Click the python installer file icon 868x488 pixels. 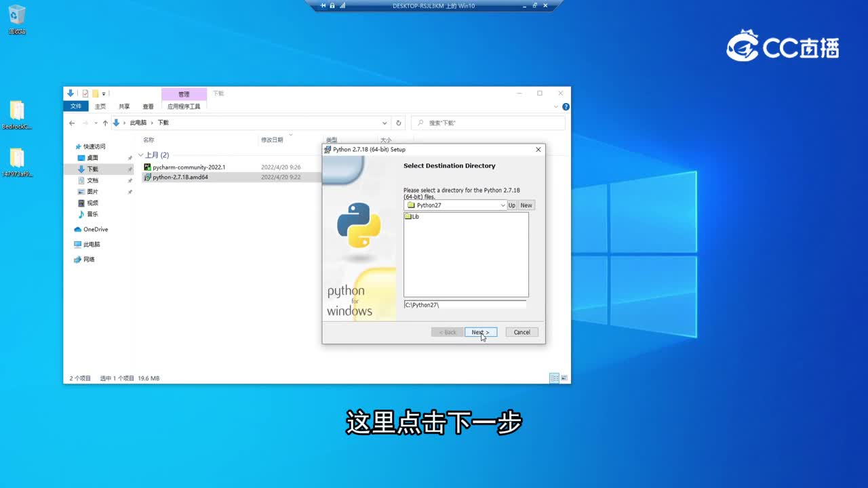point(147,178)
